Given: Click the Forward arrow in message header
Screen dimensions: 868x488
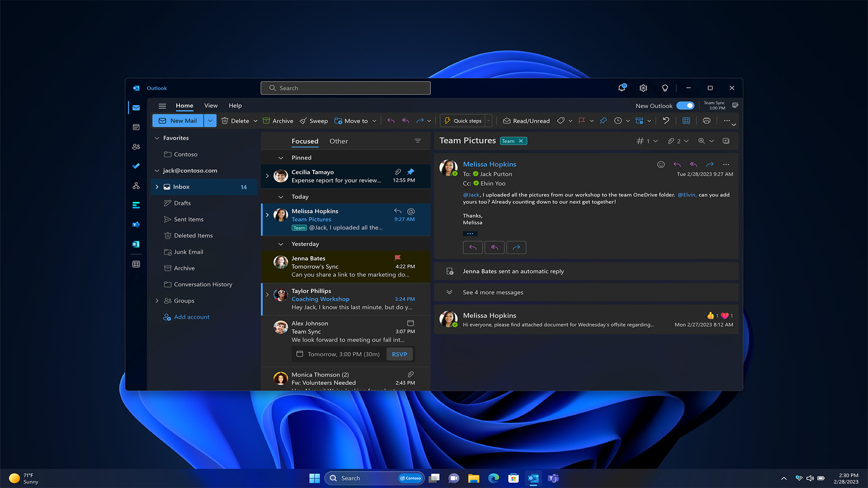Looking at the screenshot, I should coord(710,164).
